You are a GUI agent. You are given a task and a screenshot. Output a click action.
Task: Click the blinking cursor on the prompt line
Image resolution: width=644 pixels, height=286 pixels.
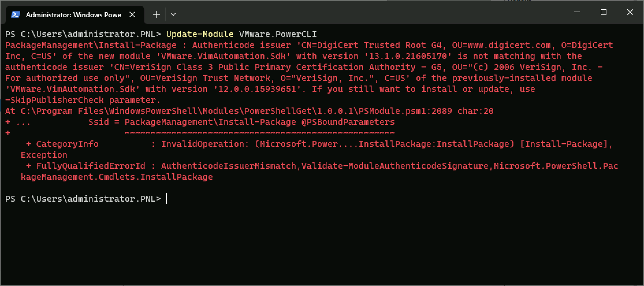pos(167,199)
